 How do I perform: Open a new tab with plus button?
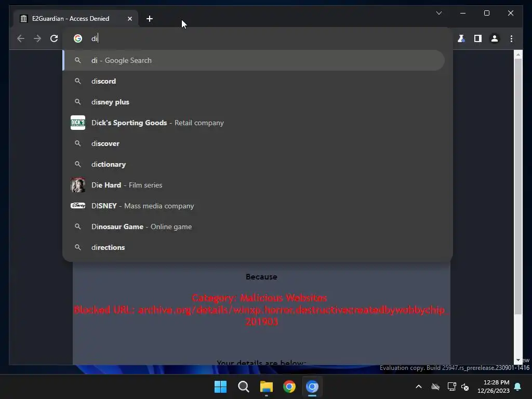pos(150,19)
